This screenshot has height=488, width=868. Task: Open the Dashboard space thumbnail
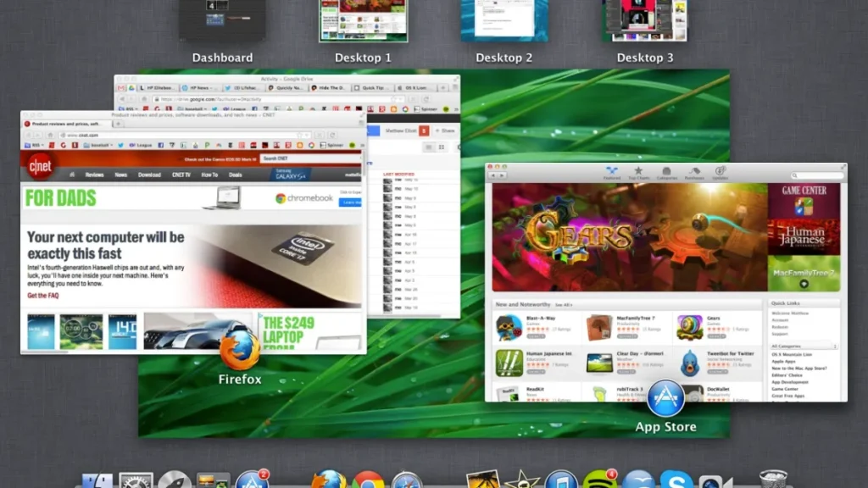(222, 20)
